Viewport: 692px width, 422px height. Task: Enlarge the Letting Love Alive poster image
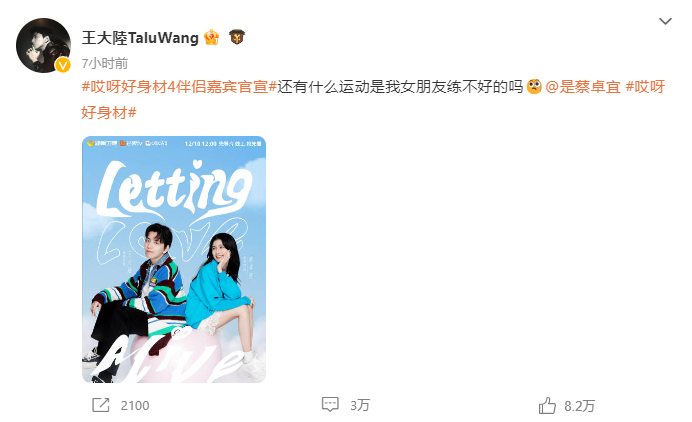click(x=174, y=259)
